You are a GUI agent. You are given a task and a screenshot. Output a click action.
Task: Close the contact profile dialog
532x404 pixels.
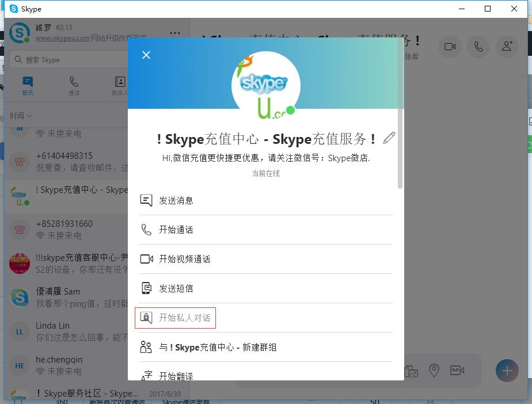tap(146, 55)
